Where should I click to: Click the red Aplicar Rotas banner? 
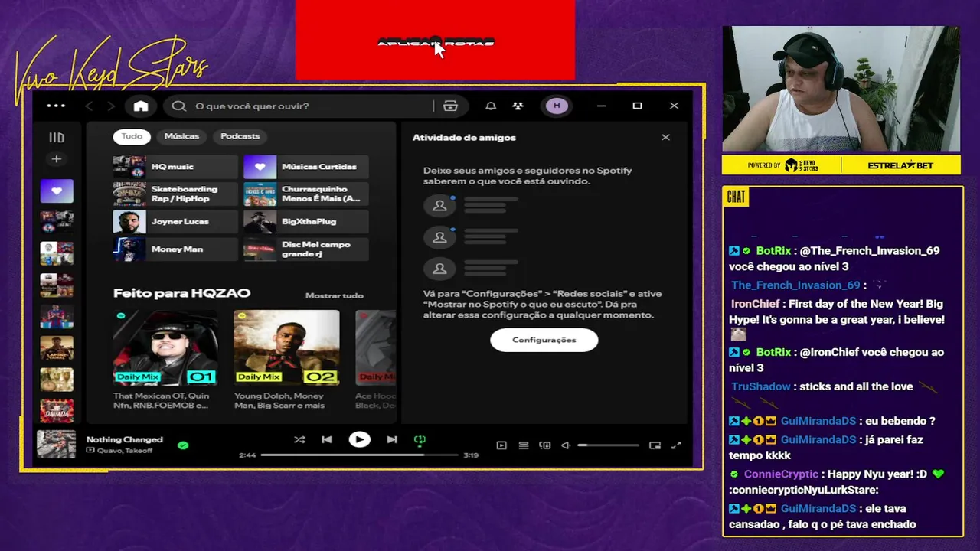point(435,40)
